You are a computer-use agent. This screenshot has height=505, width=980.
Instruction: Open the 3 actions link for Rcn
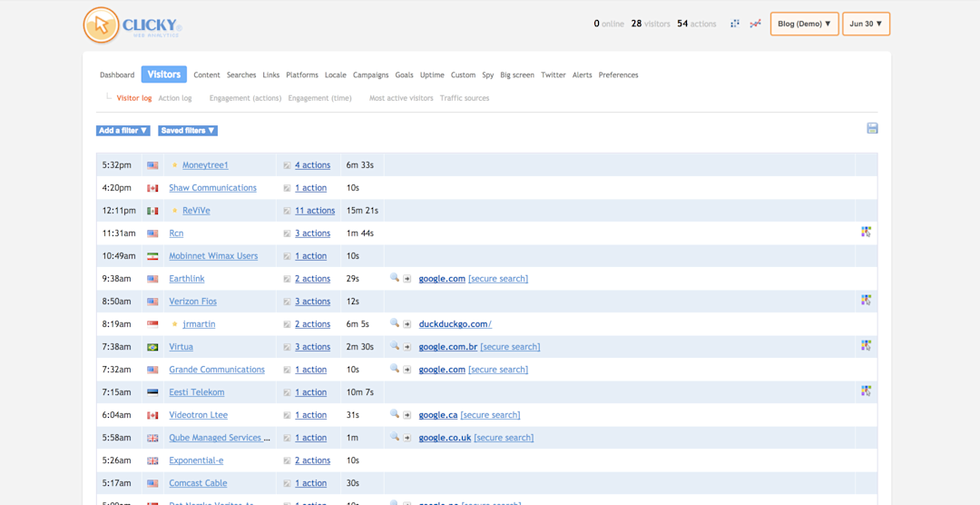click(x=312, y=233)
